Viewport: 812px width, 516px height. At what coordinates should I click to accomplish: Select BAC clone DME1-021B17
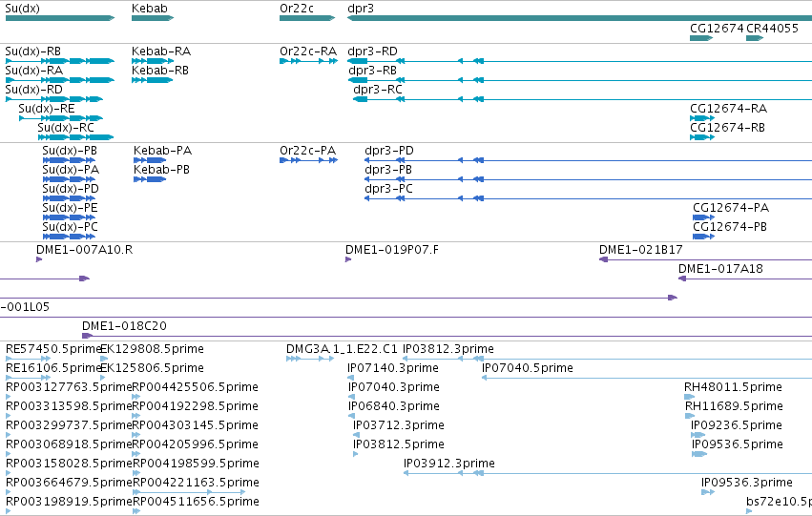(x=705, y=259)
